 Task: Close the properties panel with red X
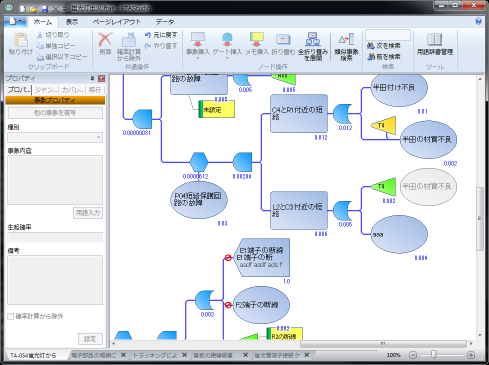coord(102,78)
